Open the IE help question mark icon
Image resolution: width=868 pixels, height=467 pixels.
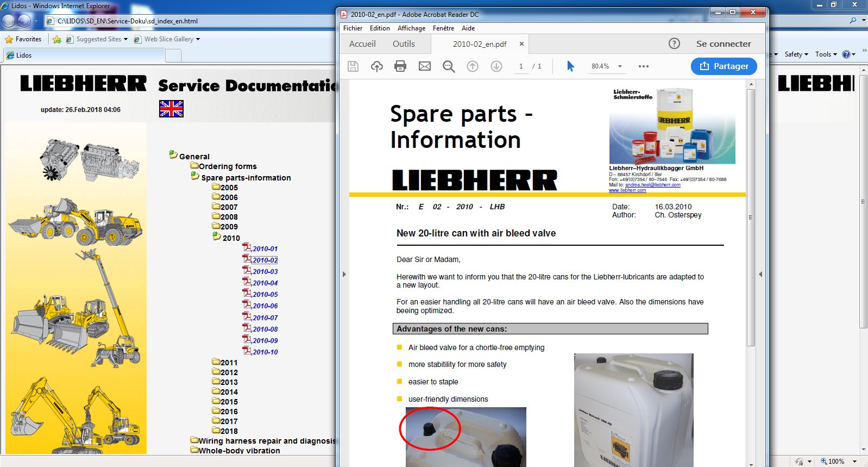pyautogui.click(x=846, y=54)
